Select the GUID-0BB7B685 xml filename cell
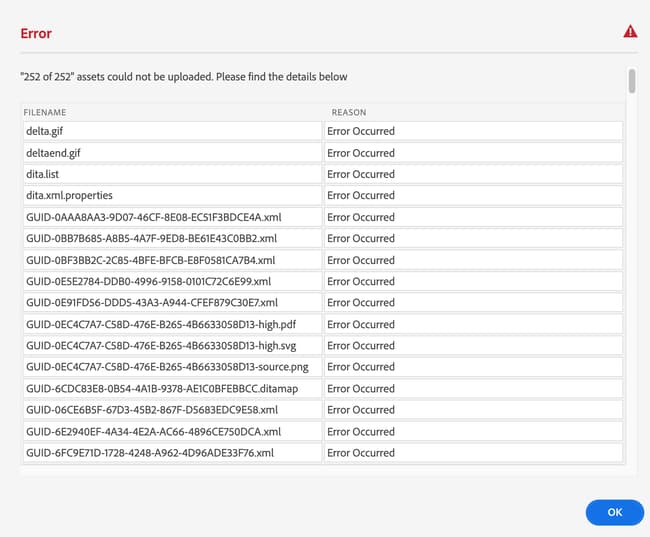650x537 pixels. coord(172,238)
